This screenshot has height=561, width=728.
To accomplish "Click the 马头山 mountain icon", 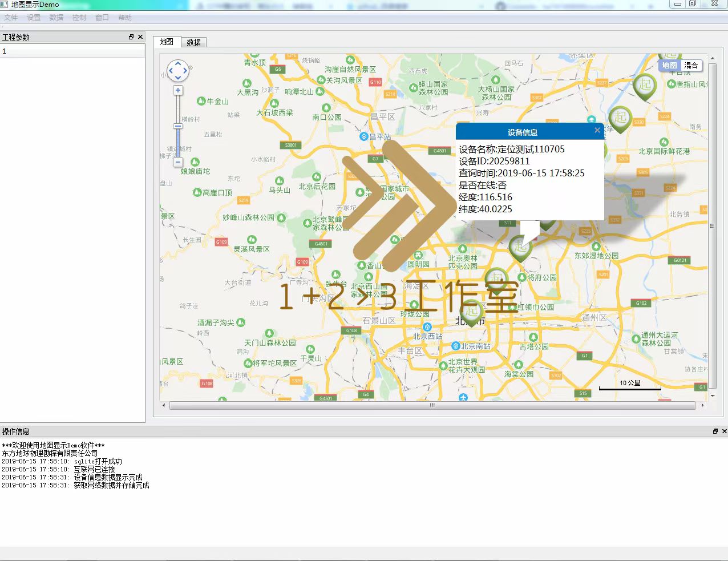I will [280, 181].
